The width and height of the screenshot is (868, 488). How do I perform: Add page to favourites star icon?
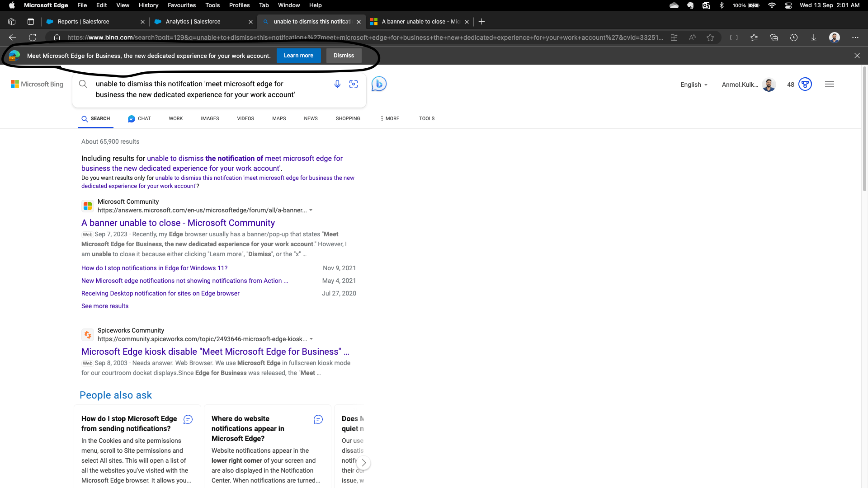(x=710, y=38)
